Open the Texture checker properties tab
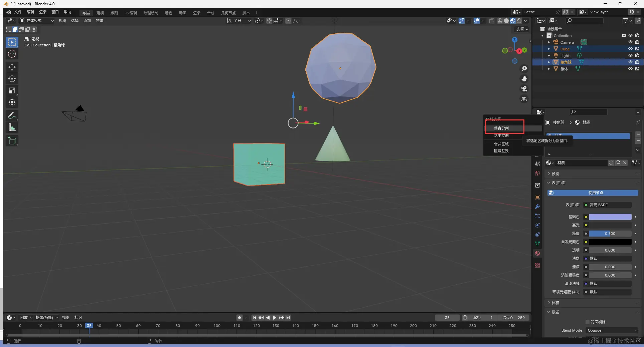 tap(537, 265)
